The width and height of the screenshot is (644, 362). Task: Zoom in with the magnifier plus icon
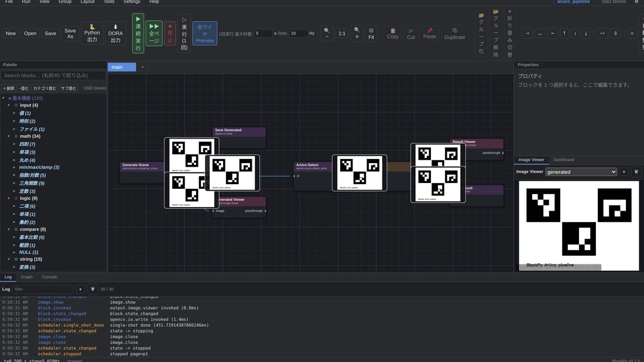(x=357, y=33)
